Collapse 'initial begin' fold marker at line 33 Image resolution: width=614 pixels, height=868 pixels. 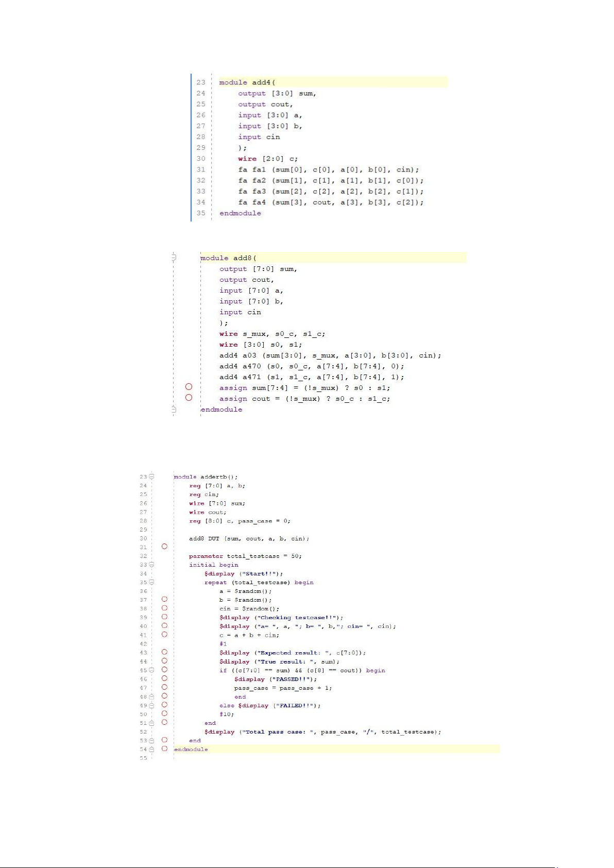(x=151, y=565)
